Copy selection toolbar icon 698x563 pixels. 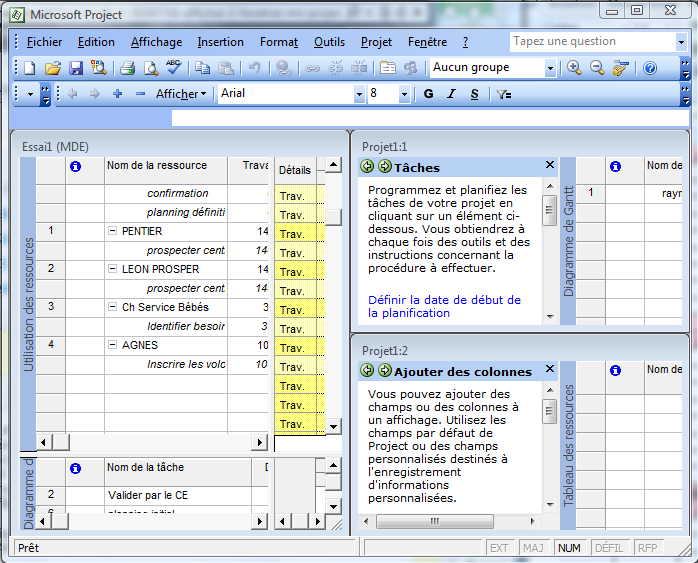(x=203, y=68)
